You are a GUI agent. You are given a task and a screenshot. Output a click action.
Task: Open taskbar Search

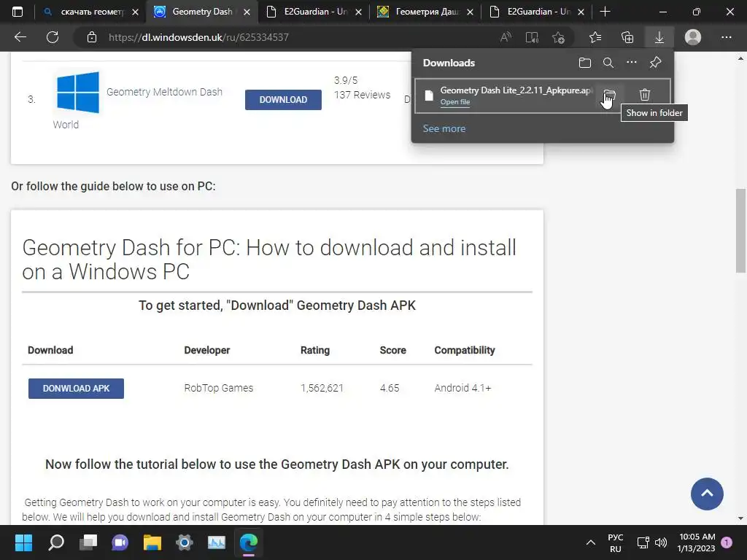click(56, 542)
